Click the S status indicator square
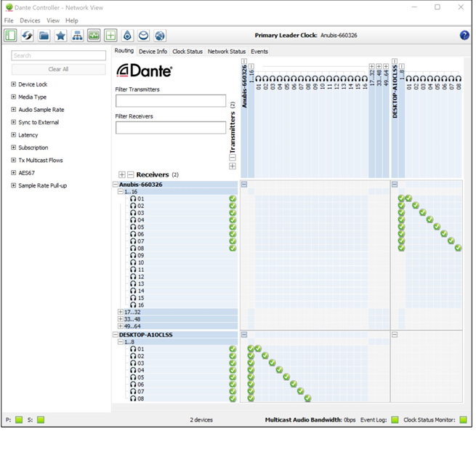 point(41,419)
